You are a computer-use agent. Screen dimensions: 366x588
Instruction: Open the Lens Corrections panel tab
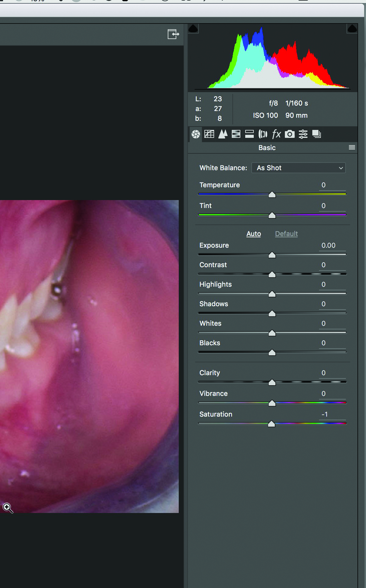263,134
